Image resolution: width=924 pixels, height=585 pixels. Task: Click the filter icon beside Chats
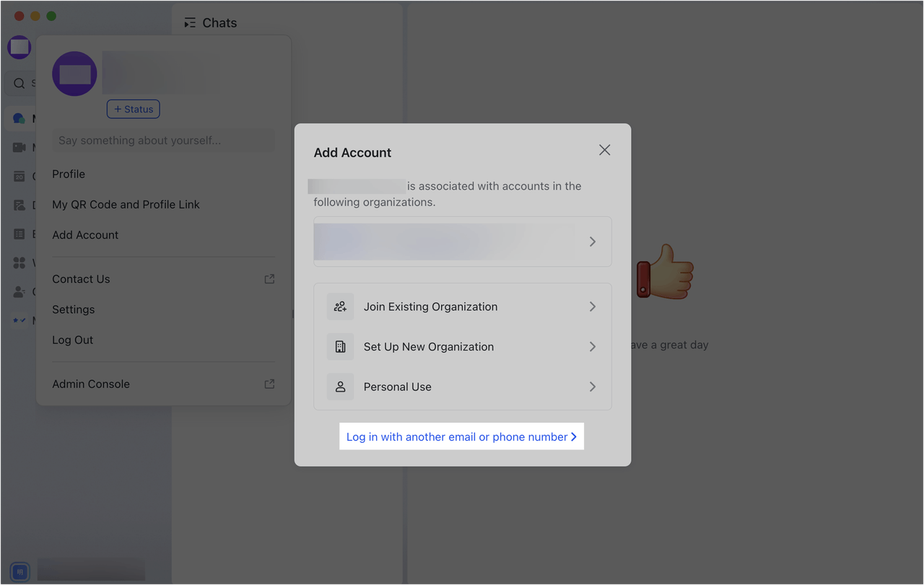click(x=189, y=22)
